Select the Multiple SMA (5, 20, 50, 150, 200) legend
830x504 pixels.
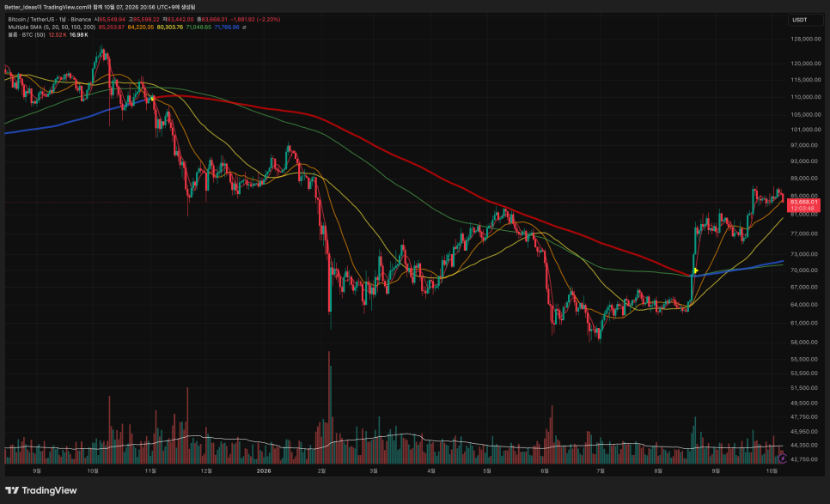pos(52,27)
